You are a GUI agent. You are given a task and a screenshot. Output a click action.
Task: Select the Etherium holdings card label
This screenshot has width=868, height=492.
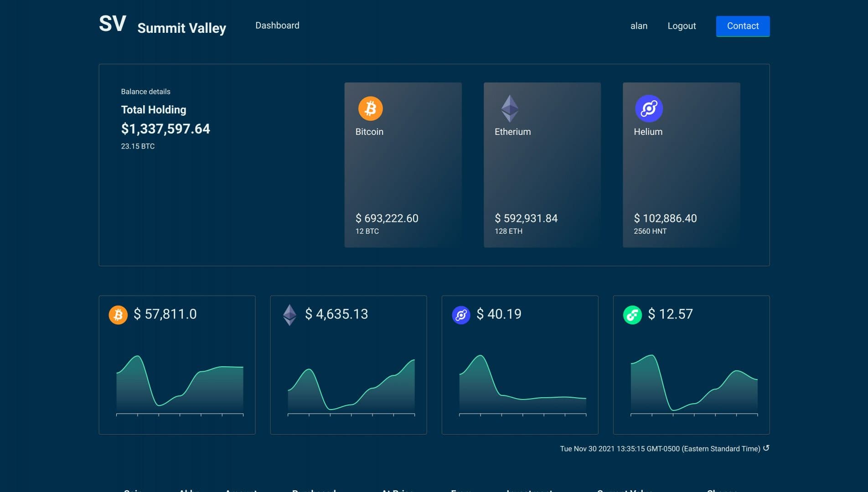click(x=512, y=132)
